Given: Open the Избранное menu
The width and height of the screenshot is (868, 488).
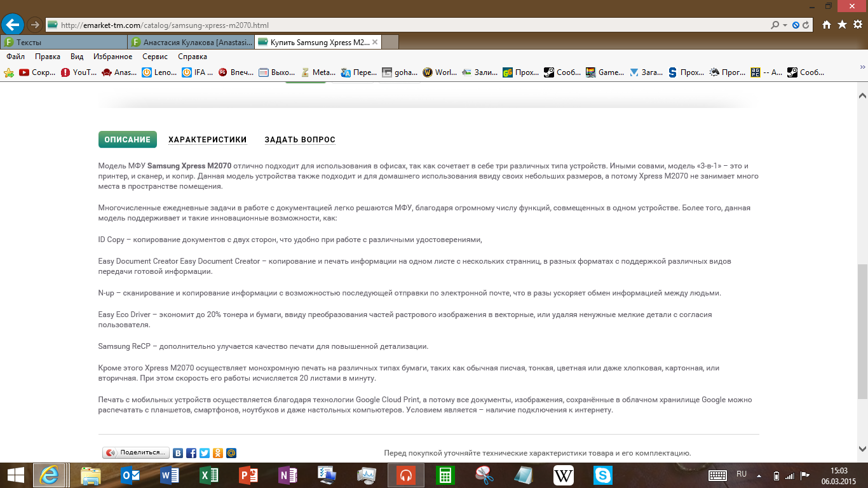Looking at the screenshot, I should (x=112, y=57).
